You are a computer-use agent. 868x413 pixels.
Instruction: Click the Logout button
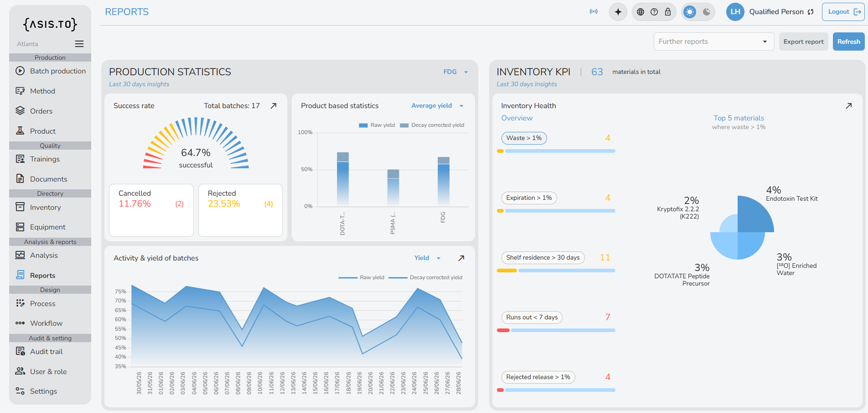844,12
